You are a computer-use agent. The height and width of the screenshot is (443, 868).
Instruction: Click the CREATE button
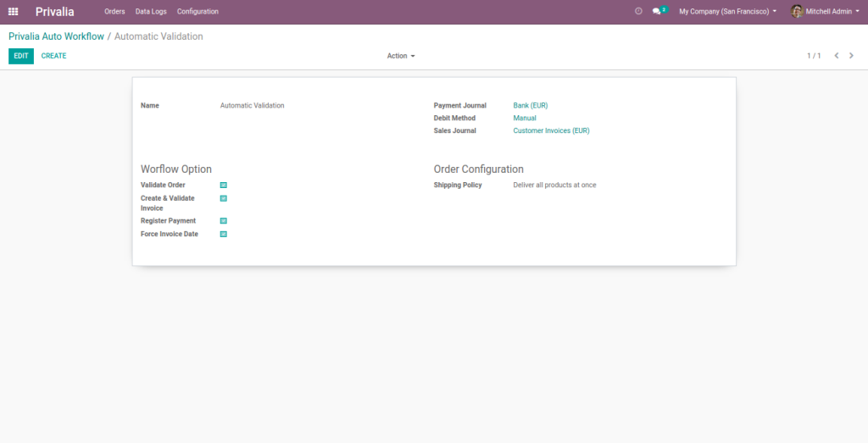coord(53,56)
